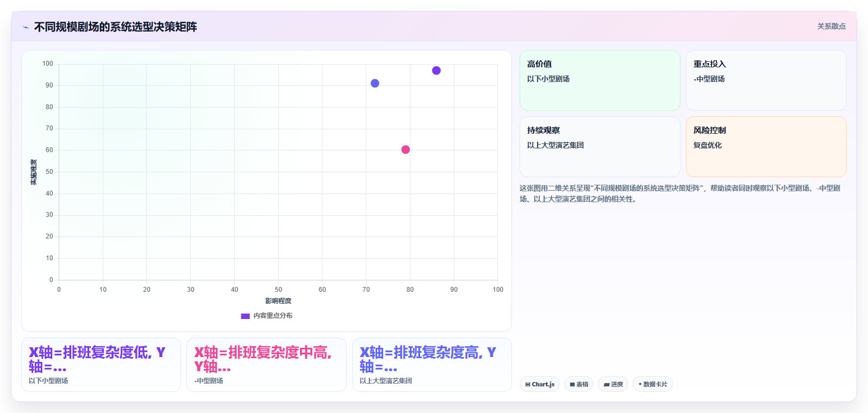Click the blue data point near 72
Viewport: 868px width, 413px height.
pos(374,83)
